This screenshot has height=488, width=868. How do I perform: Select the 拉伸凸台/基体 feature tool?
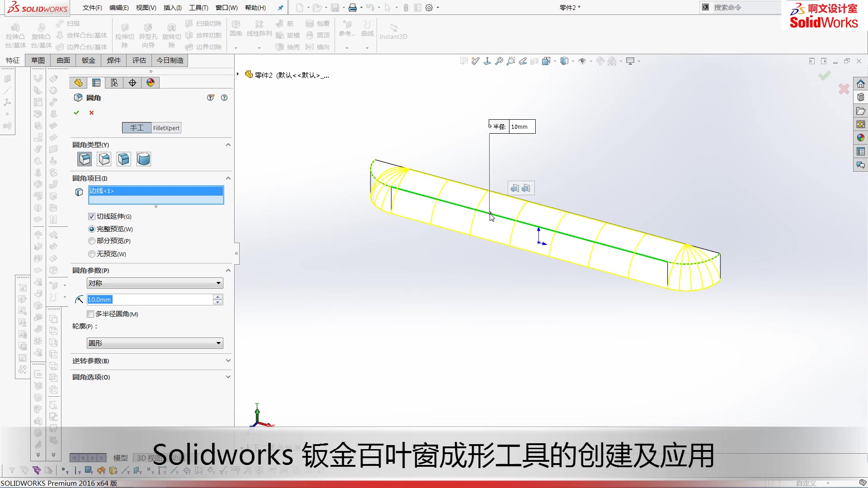click(x=15, y=34)
